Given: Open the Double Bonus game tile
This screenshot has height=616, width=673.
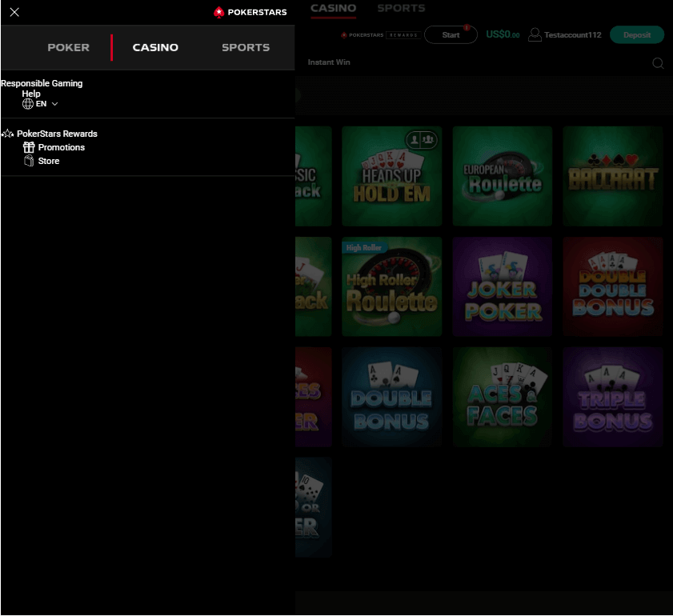Looking at the screenshot, I should (392, 397).
